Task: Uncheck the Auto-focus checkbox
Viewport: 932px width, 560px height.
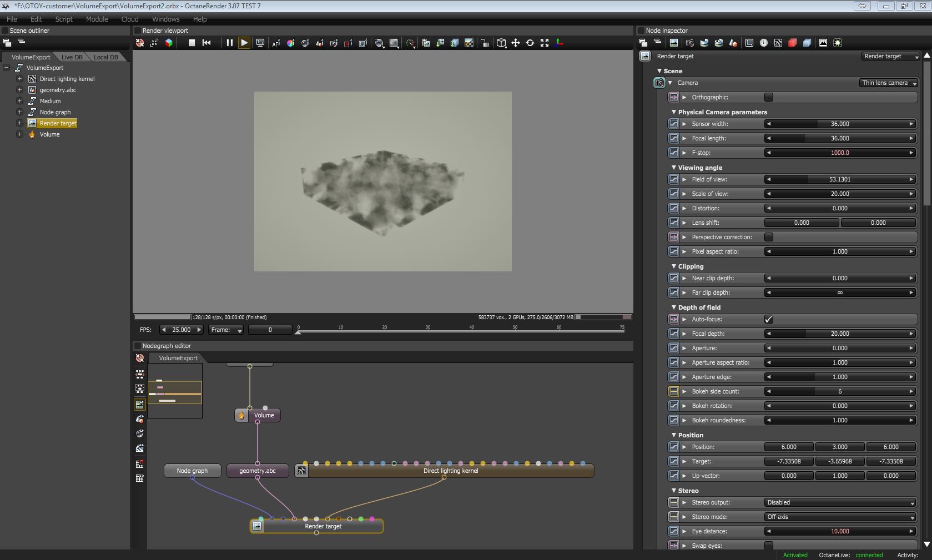Action: click(769, 319)
